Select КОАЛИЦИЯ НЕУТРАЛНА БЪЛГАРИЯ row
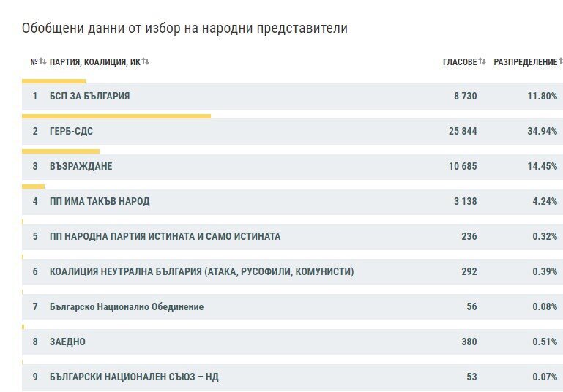The width and height of the screenshot is (563, 392). 292,272
